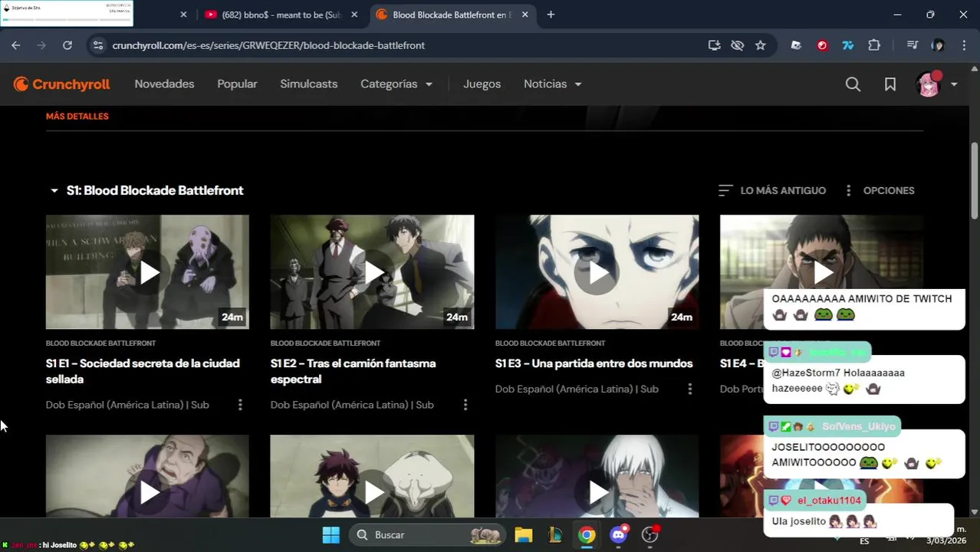Open the Crunchyroll search icon
The image size is (980, 552).
pyautogui.click(x=853, y=84)
